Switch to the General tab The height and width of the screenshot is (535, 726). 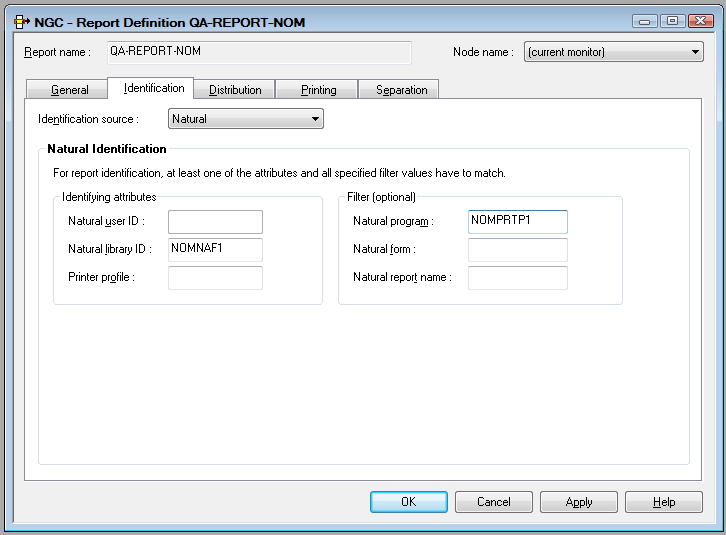69,90
